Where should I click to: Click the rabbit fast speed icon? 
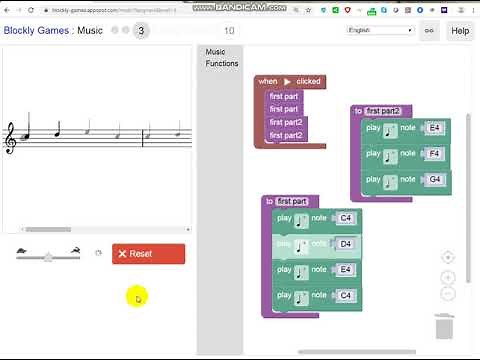click(x=76, y=250)
